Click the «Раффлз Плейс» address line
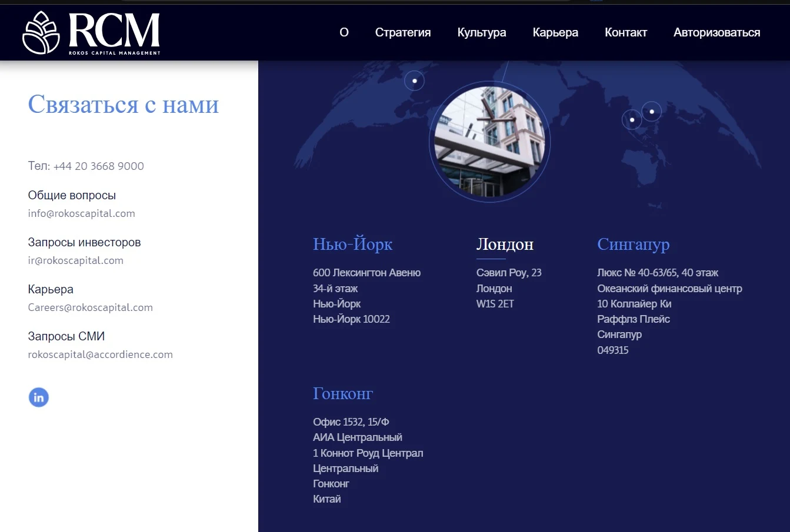Viewport: 790px width, 532px height. click(633, 319)
